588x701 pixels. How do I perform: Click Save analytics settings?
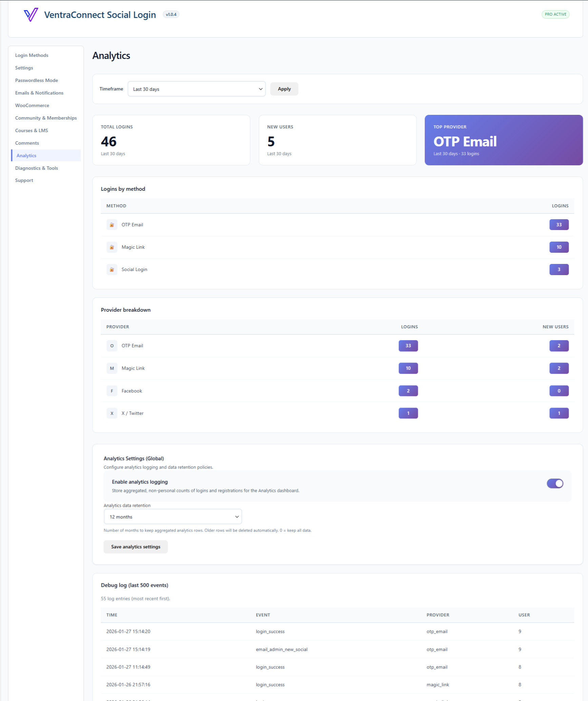click(135, 547)
